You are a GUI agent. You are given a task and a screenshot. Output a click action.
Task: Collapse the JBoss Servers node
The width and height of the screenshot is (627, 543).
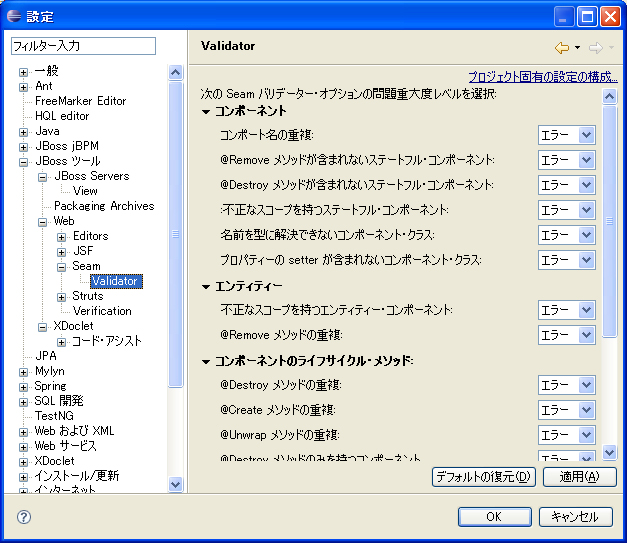(x=42, y=177)
